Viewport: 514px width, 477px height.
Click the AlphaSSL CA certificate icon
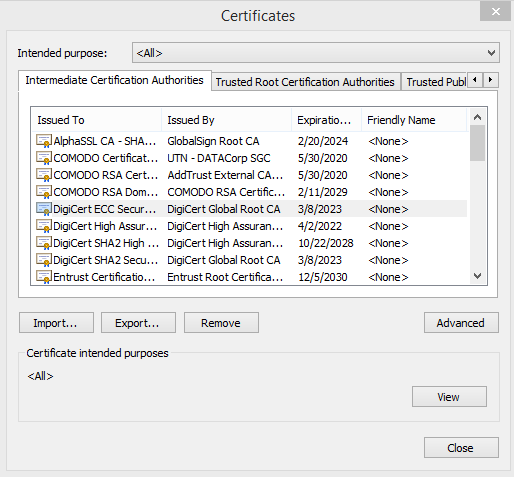pos(44,141)
